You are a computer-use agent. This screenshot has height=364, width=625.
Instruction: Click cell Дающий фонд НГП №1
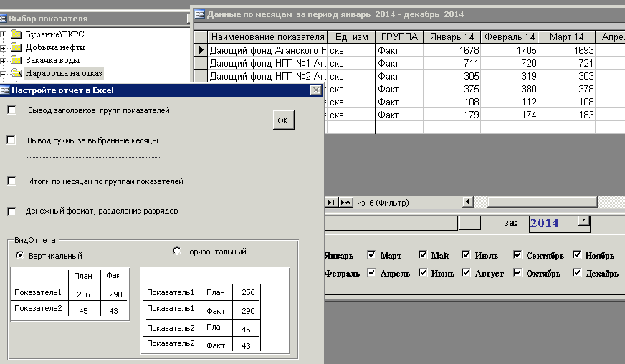267,63
